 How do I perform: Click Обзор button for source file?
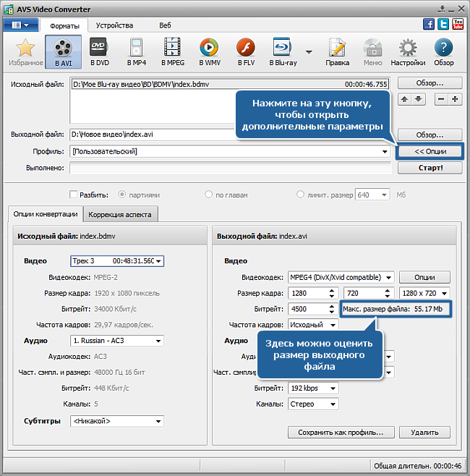(430, 83)
